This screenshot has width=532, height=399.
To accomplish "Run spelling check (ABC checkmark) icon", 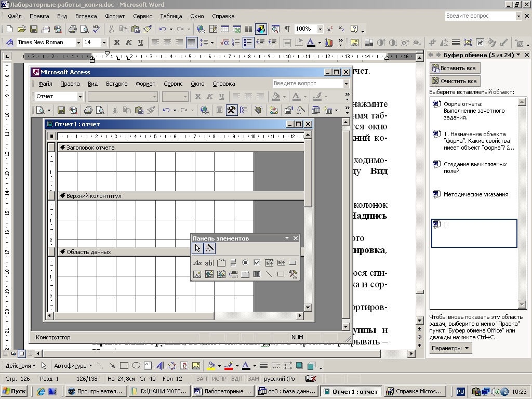I will click(x=96, y=29).
